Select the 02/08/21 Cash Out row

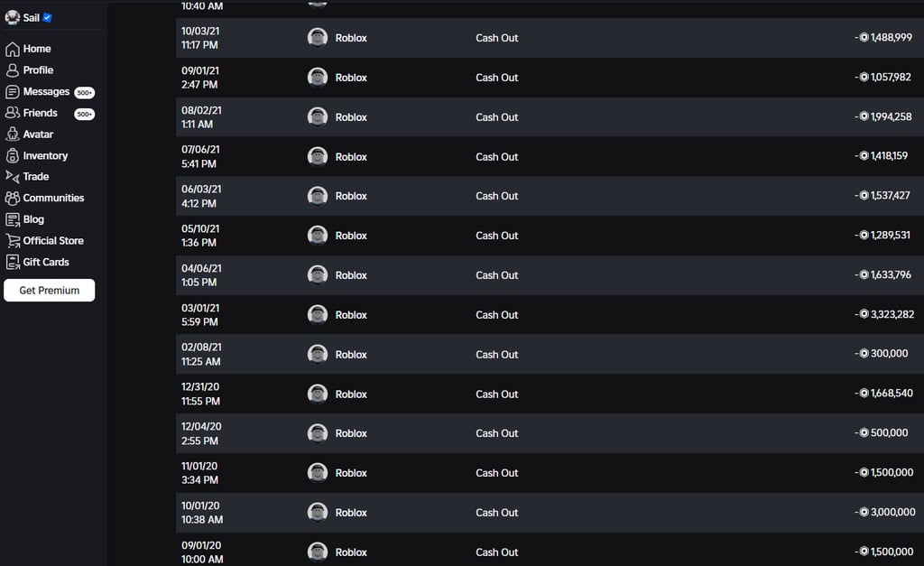[x=550, y=355]
